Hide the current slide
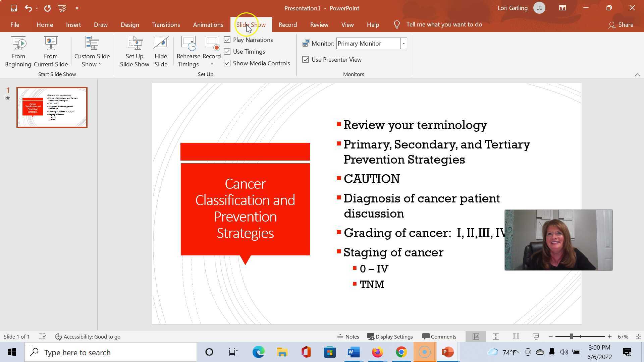The width and height of the screenshot is (644, 362). (161, 51)
